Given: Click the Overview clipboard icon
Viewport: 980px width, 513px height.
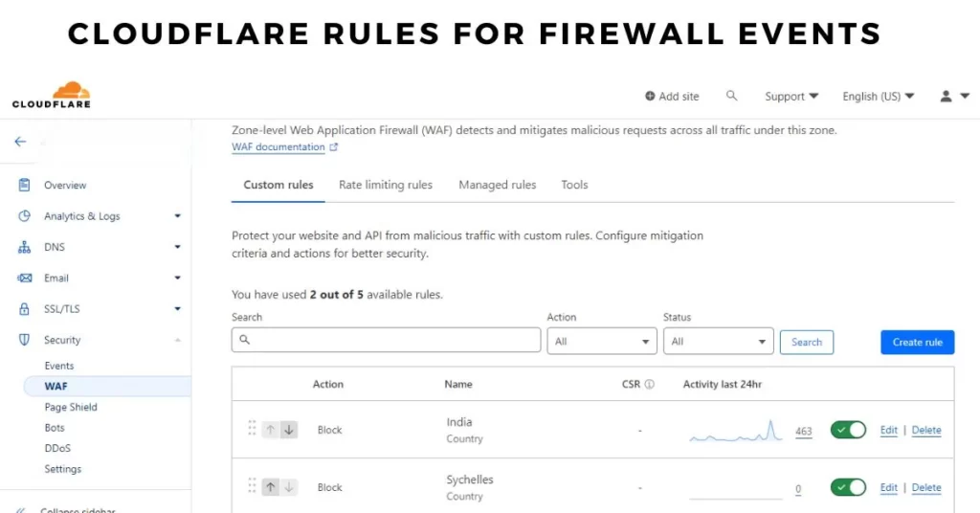Looking at the screenshot, I should click(x=24, y=185).
